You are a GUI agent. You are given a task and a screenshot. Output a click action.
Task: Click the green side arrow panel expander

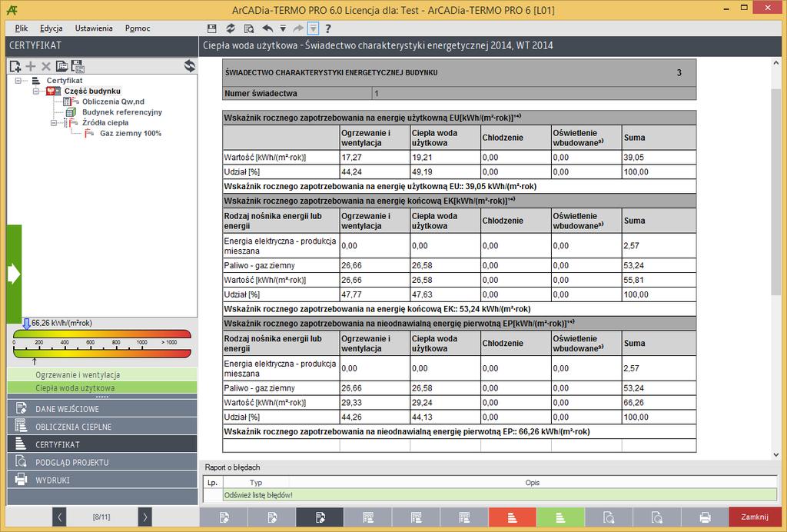pos(14,274)
